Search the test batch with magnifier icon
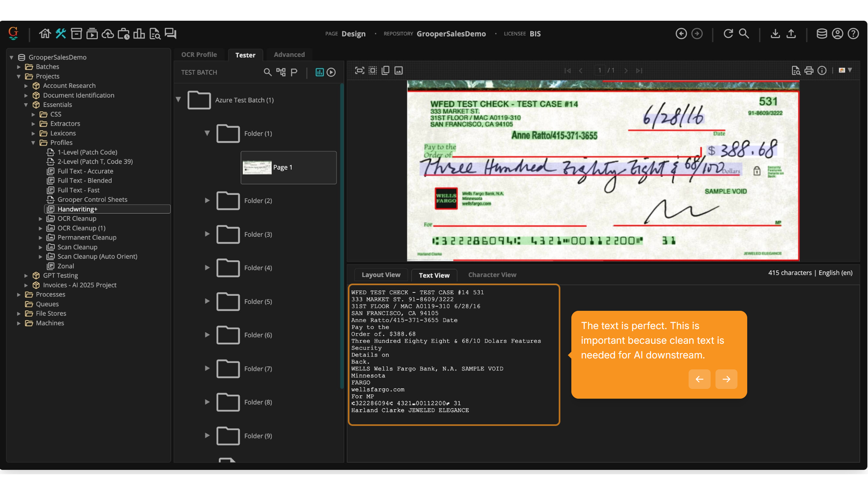The image size is (868, 495). click(x=268, y=72)
